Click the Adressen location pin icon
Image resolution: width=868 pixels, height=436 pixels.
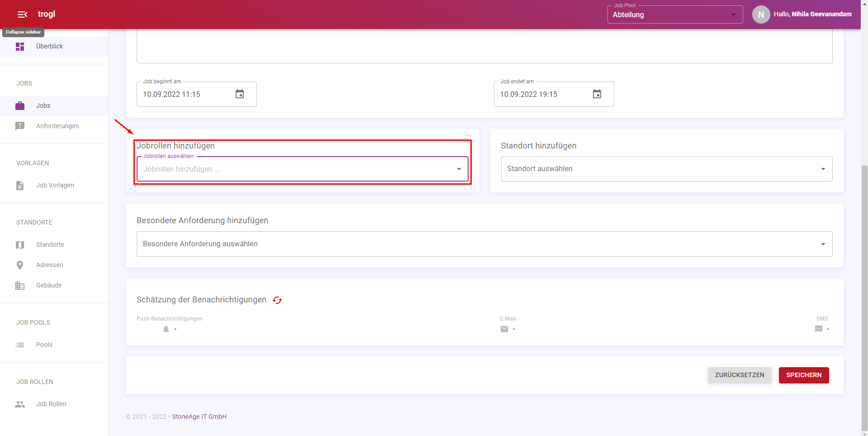coord(20,265)
